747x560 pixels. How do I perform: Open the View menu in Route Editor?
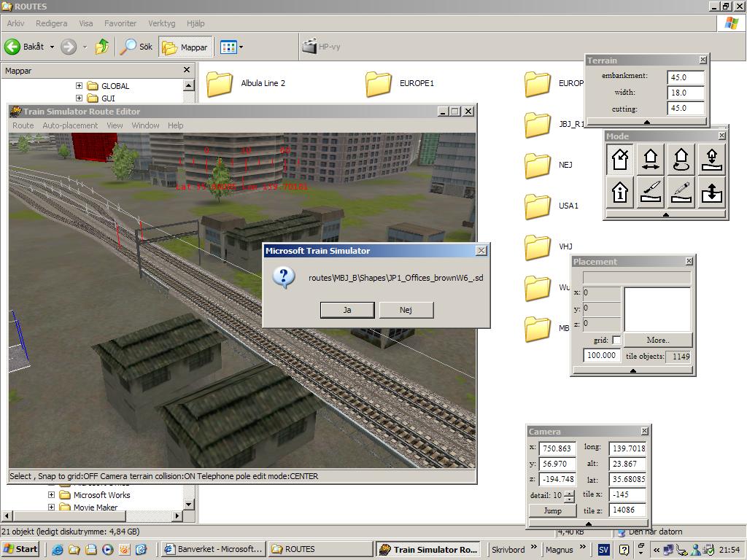point(115,125)
